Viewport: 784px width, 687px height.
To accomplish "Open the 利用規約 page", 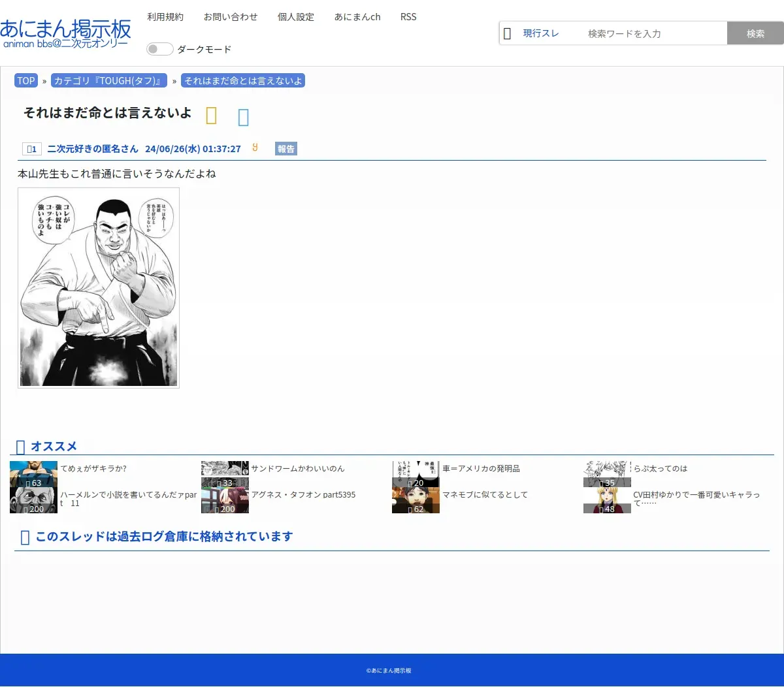I will tap(165, 17).
